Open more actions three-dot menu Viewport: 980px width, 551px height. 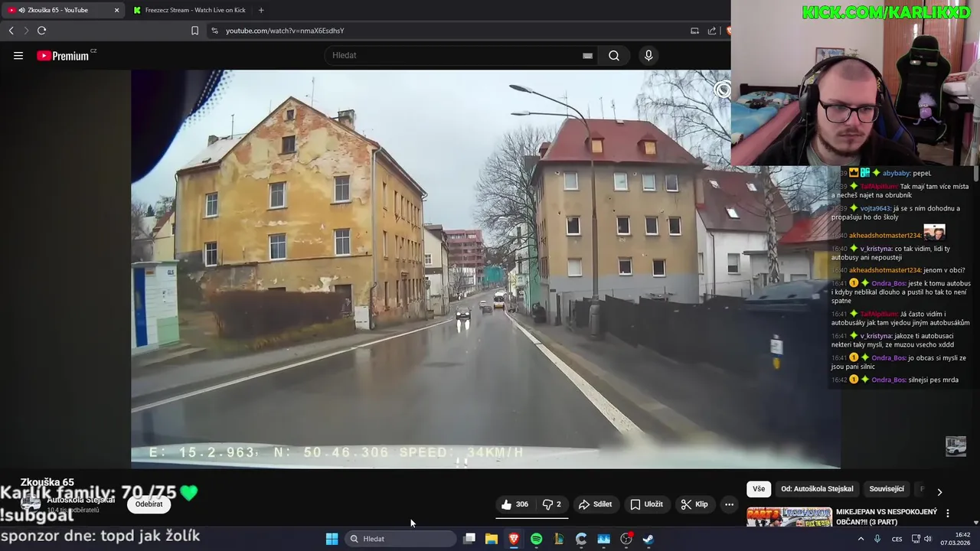point(729,504)
